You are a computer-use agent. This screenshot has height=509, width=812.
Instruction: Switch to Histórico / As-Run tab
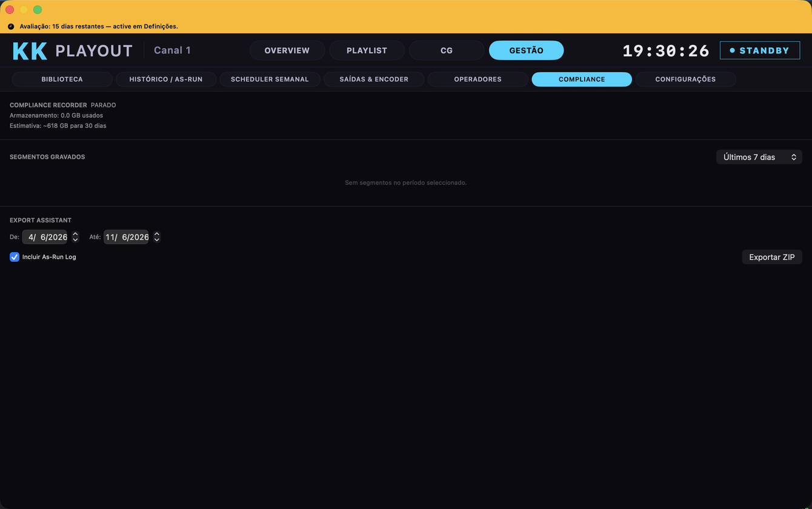[166, 79]
